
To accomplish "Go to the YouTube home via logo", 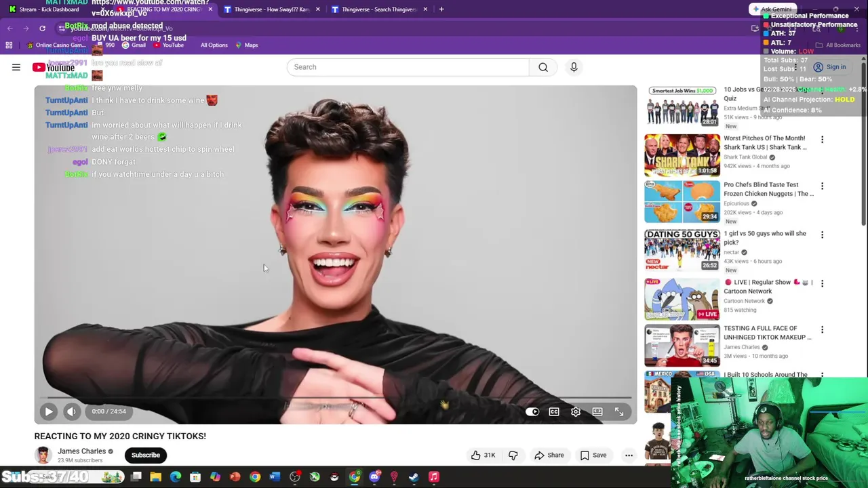I will pos(54,67).
